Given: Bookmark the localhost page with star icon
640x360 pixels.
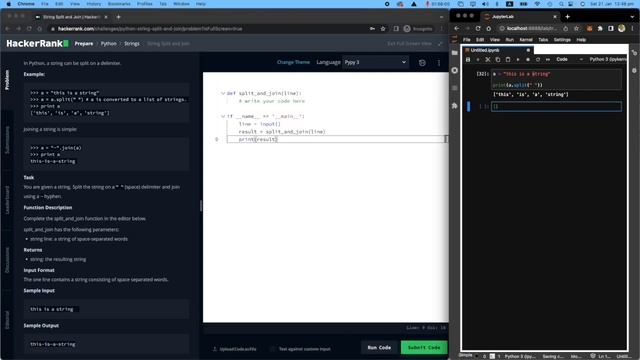Looking at the screenshot, I should [x=576, y=29].
